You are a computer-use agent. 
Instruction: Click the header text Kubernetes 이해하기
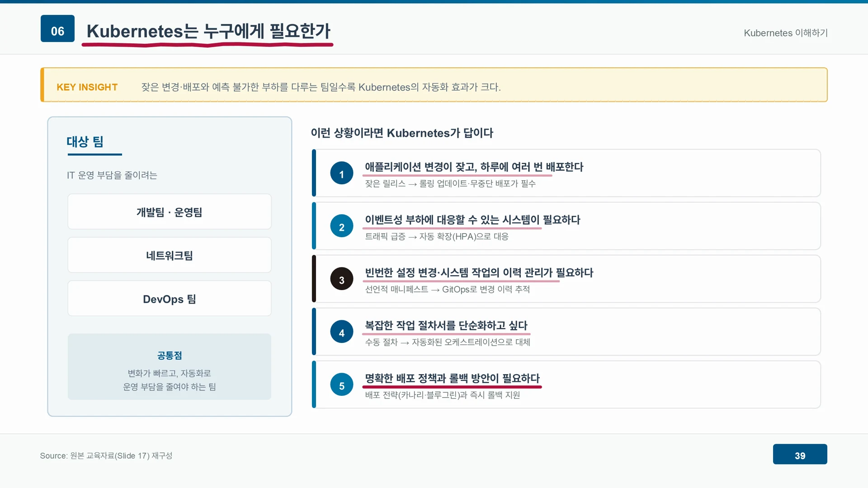[786, 33]
